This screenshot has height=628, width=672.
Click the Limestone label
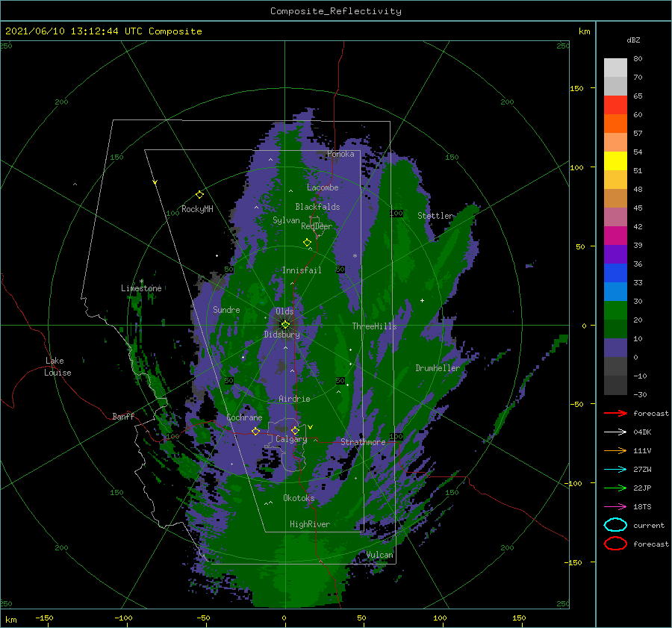point(141,288)
